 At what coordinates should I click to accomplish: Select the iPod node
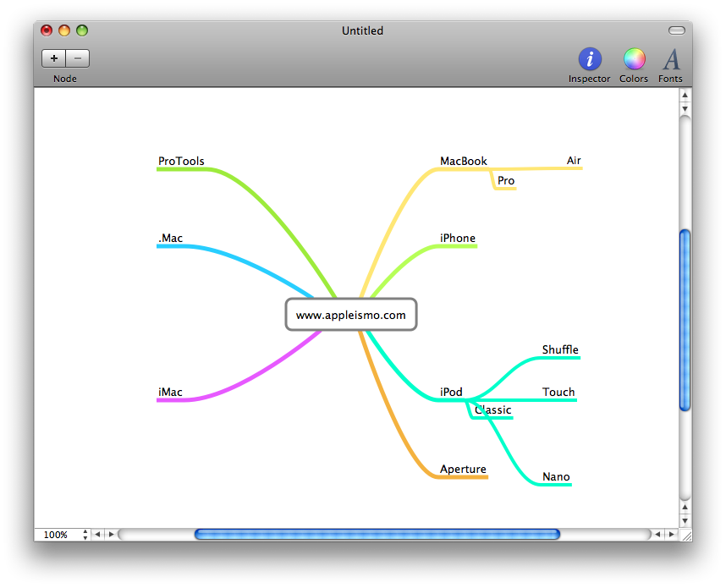(451, 393)
